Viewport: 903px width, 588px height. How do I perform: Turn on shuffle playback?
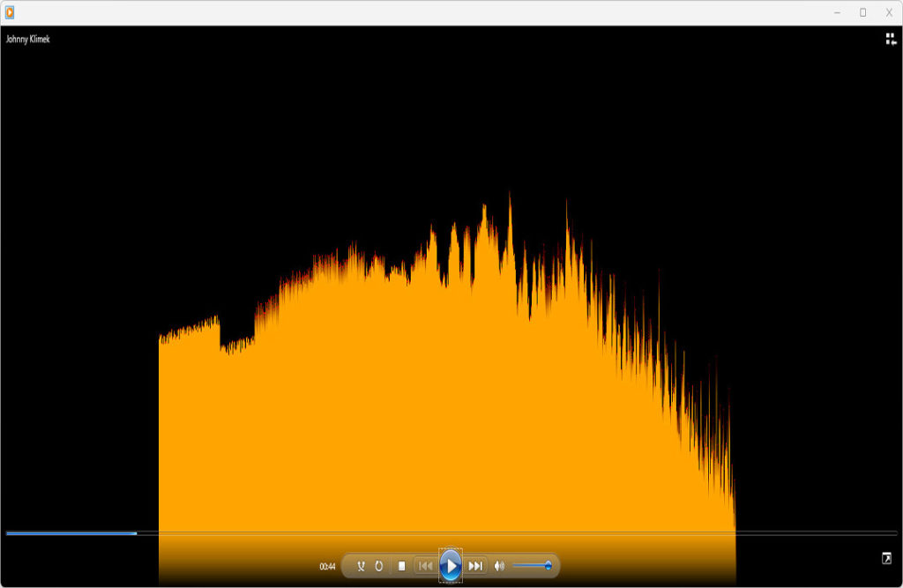pyautogui.click(x=361, y=566)
